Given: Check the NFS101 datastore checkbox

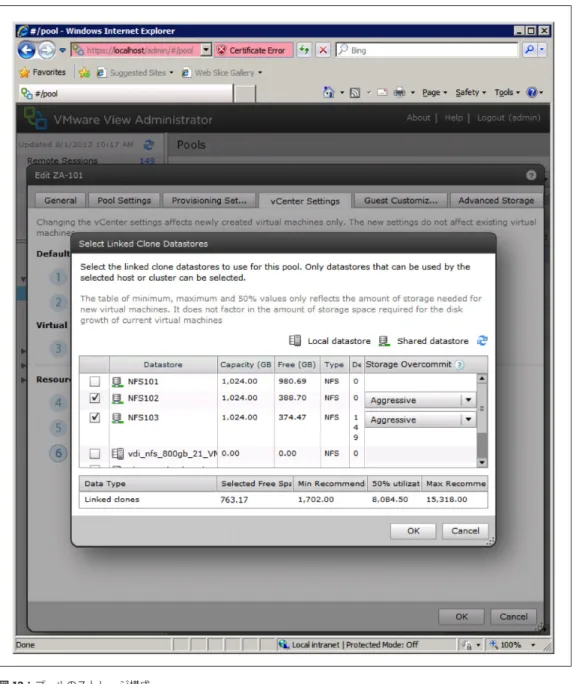Looking at the screenshot, I should coord(94,382).
